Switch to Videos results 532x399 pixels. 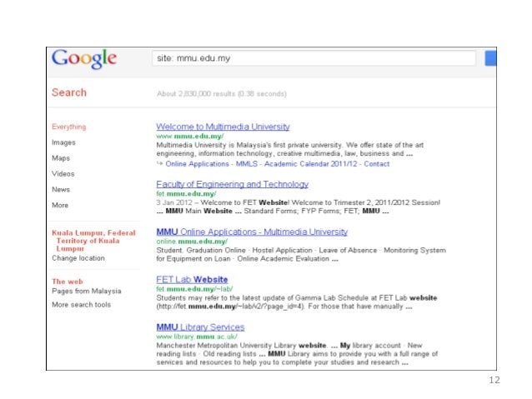(63, 173)
